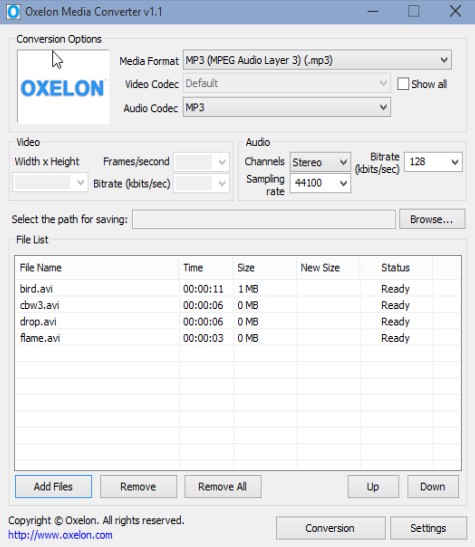Click Ready status of flame.avi

tap(395, 338)
